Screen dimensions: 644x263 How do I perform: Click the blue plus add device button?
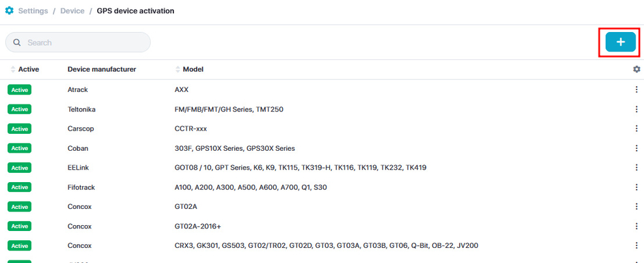click(x=620, y=42)
